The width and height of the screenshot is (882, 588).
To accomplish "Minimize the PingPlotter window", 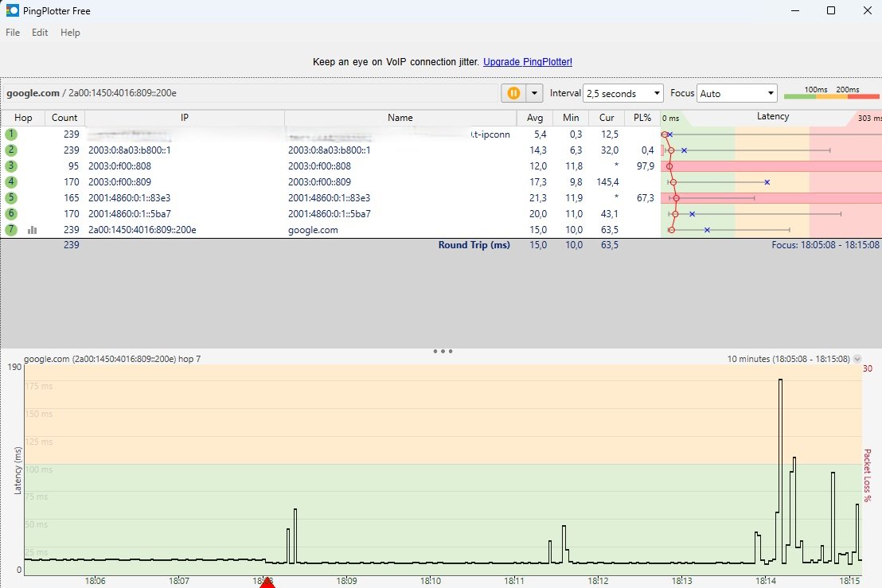I will coord(794,10).
